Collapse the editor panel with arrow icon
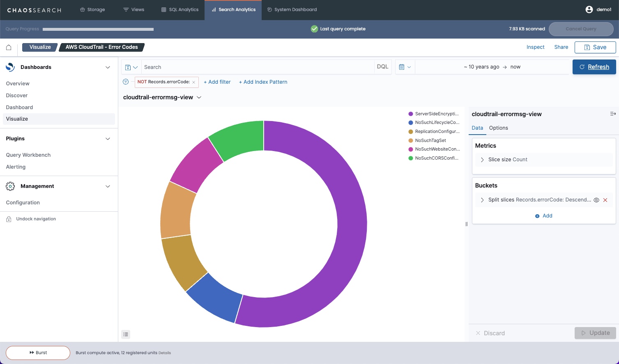The image size is (619, 364). (x=613, y=114)
